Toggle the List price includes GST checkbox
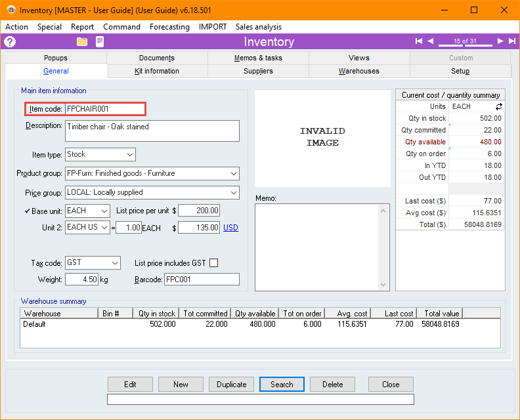 213,263
